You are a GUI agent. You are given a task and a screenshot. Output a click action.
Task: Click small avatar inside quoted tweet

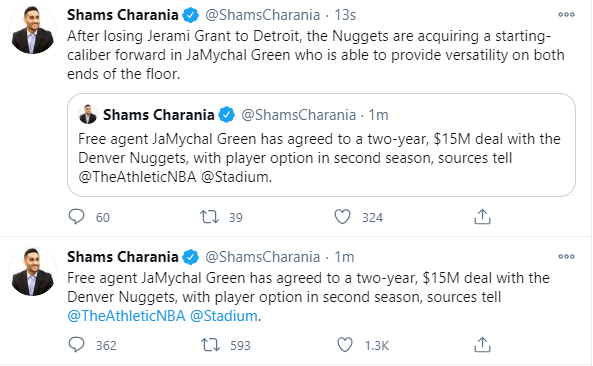click(88, 115)
